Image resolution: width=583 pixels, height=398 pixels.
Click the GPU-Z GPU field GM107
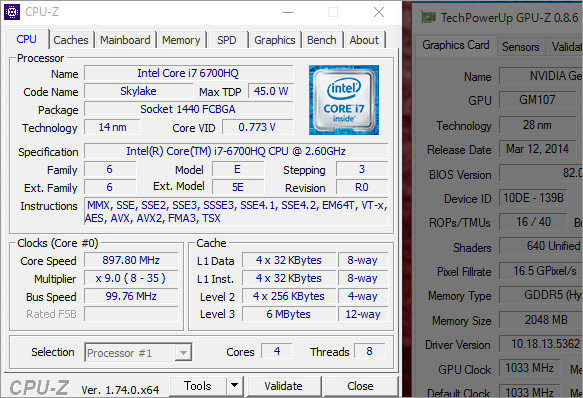pos(538,100)
